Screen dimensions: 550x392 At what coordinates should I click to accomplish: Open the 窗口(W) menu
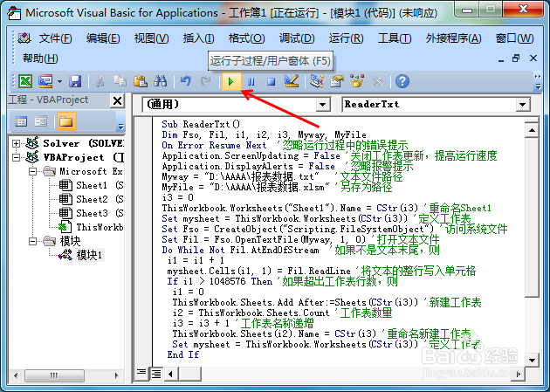pyautogui.click(x=514, y=38)
